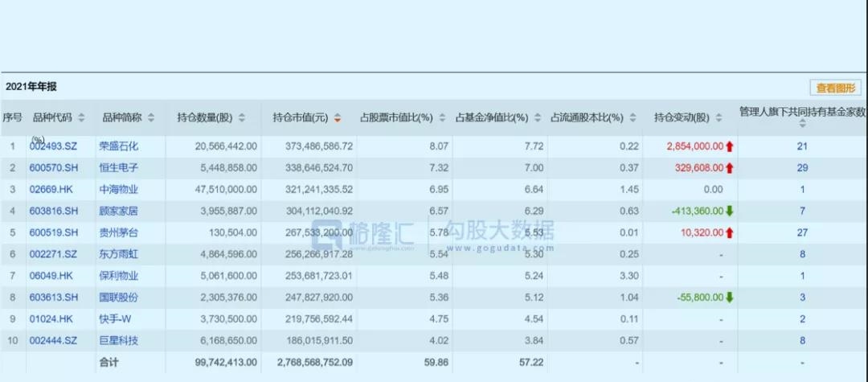Open stock code 002493.SZ link
The height and width of the screenshot is (382, 868).
52,146
